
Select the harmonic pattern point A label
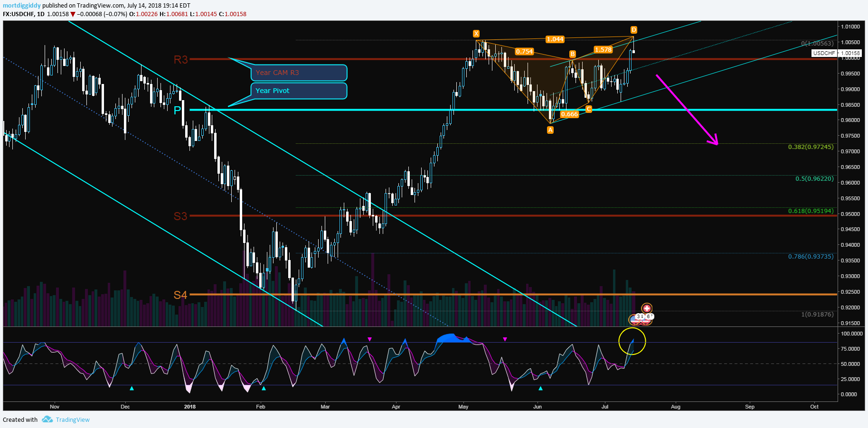[x=550, y=130]
